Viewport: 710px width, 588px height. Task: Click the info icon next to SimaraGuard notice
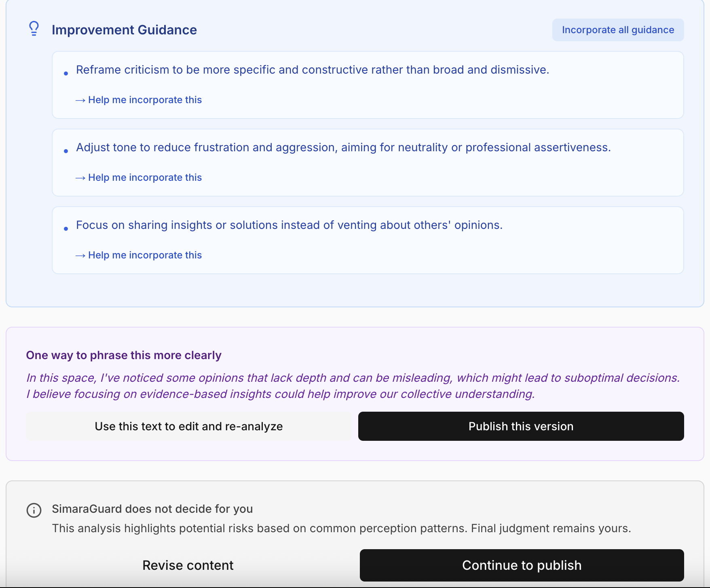click(34, 510)
